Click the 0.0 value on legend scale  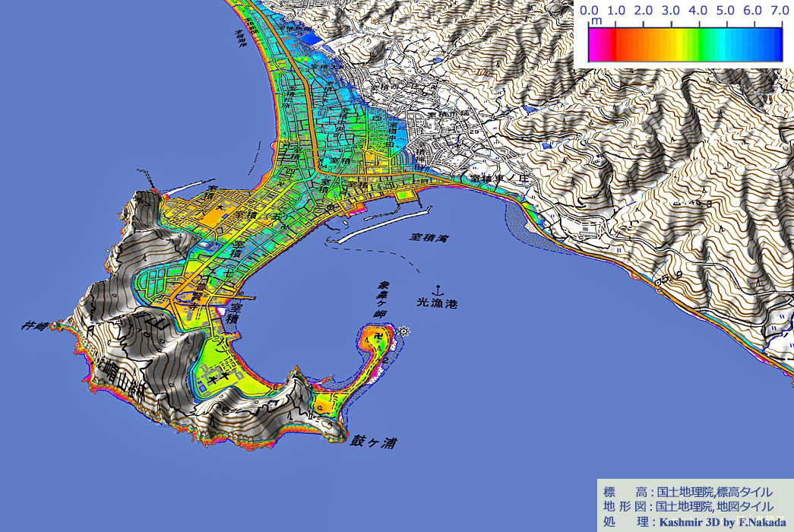[x=589, y=11]
